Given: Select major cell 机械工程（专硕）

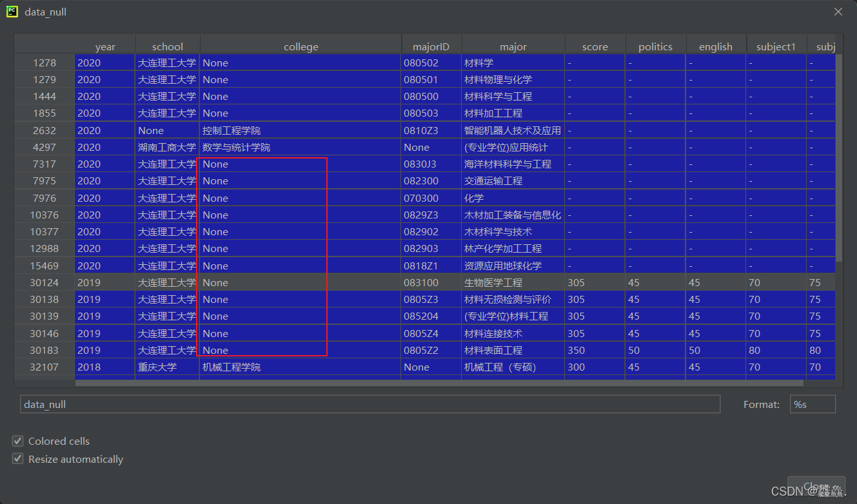Looking at the screenshot, I should coord(513,367).
